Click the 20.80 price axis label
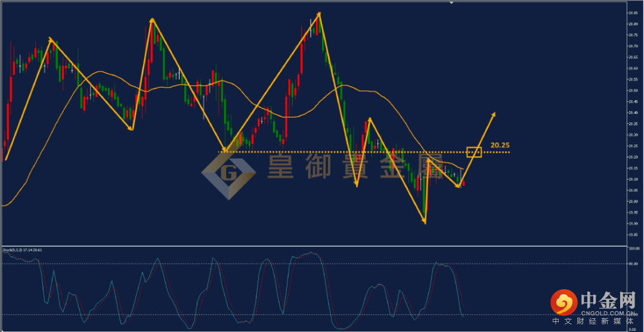Image resolution: width=644 pixels, height=332 pixels. (633, 24)
